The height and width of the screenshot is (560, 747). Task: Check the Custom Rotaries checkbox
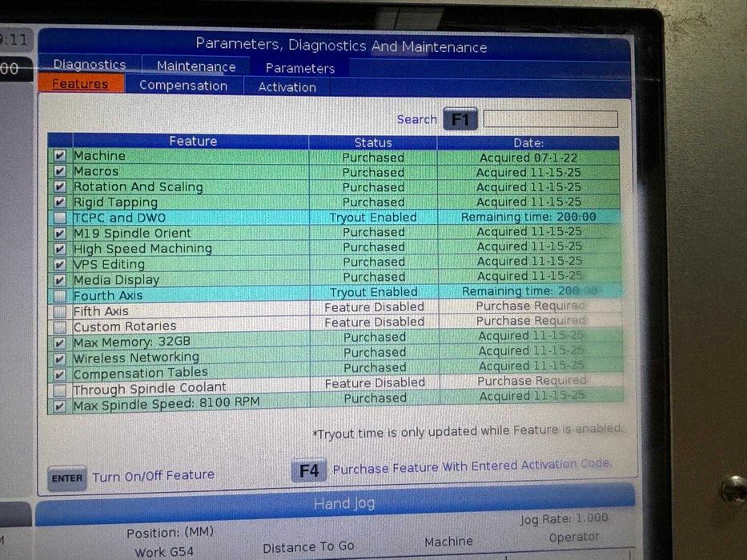(x=59, y=327)
